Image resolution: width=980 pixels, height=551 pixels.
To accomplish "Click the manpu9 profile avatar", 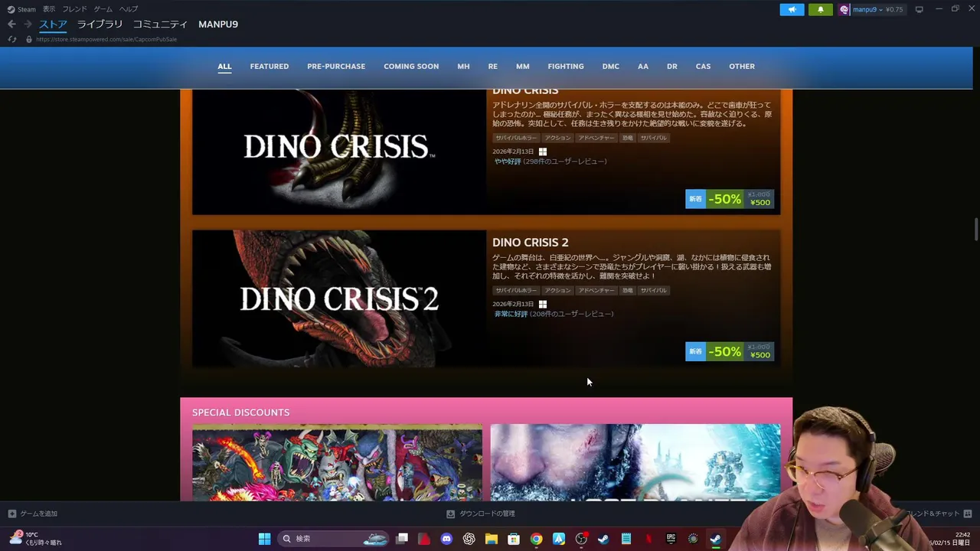I will (x=844, y=9).
